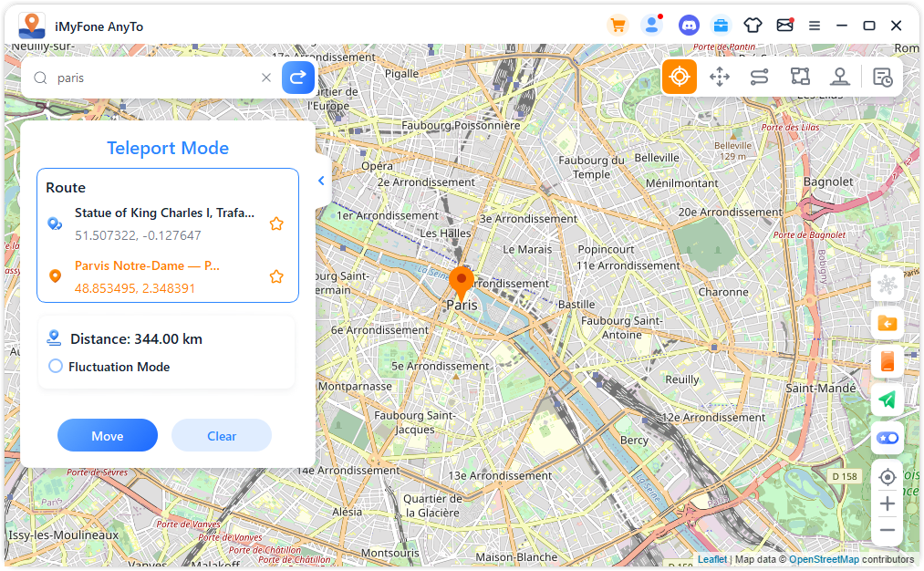Favorite the Statue of King Charles I star
Screen dimensions: 924x571
tap(276, 223)
